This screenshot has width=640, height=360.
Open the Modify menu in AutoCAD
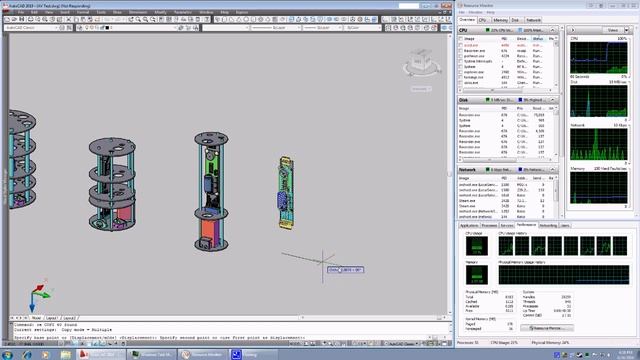[x=160, y=13]
